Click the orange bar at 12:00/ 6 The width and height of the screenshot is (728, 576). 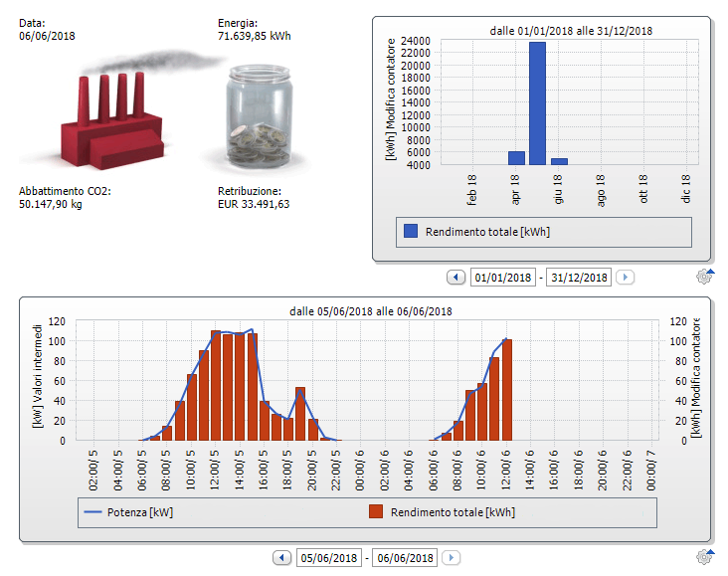point(507,390)
